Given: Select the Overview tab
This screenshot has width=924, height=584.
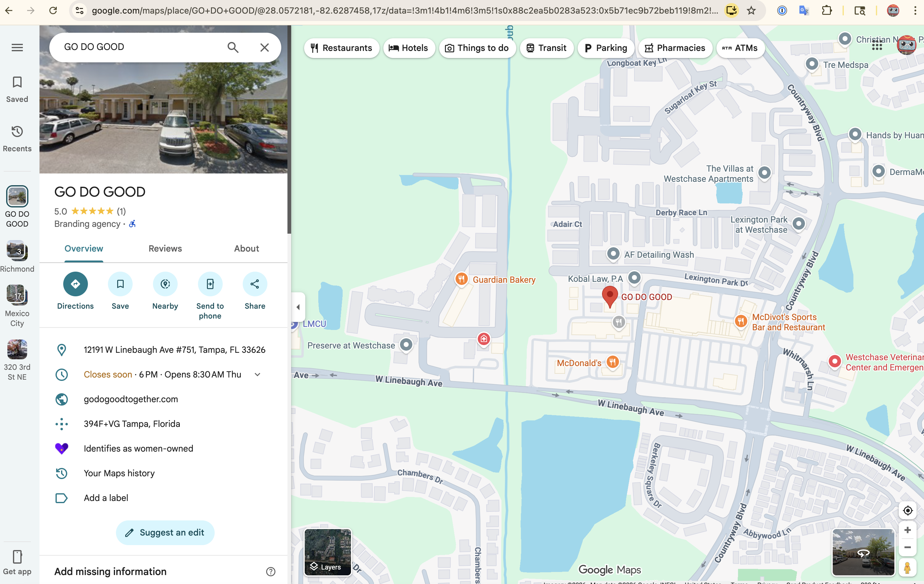Looking at the screenshot, I should (x=84, y=248).
